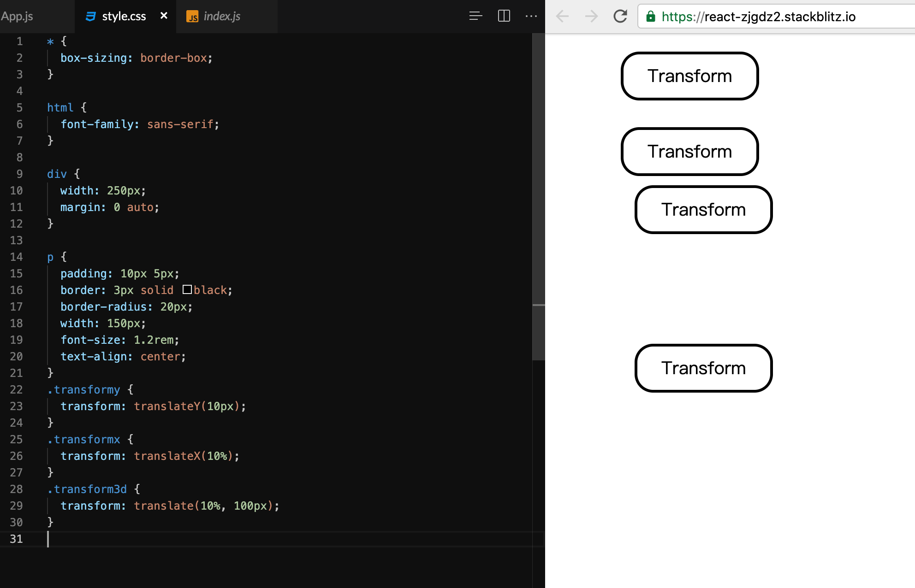Click the 'div' selector on line 9
Viewport: 915px width, 588px height.
pos(57,174)
